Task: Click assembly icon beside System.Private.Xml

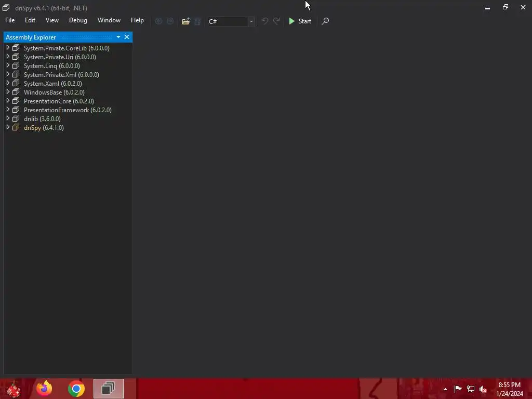Action: click(x=16, y=74)
